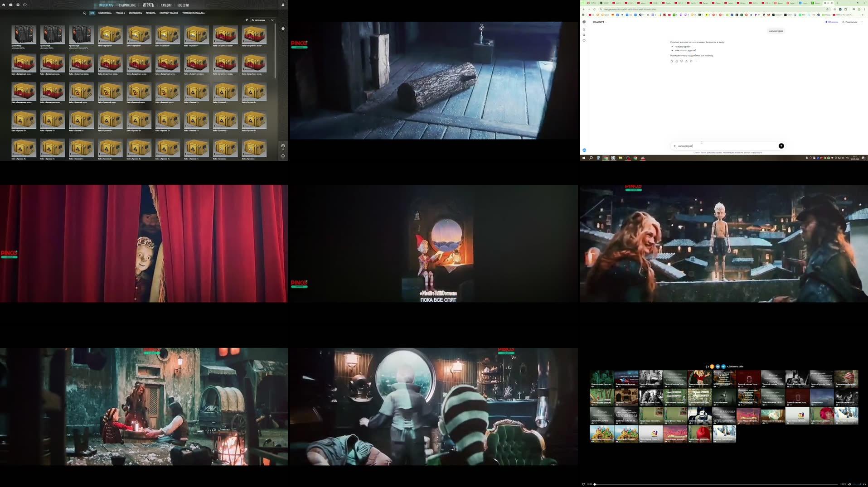Open the ТОРГОВАЯ ПЛОЩАДКА filter tab
Screen dimensions: 868x487
tap(194, 13)
